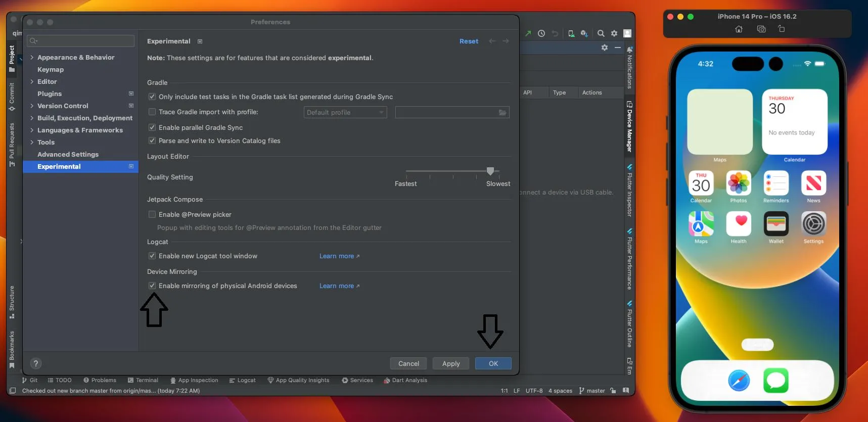
Task: Expand Appearance & Behavior settings
Action: point(32,57)
